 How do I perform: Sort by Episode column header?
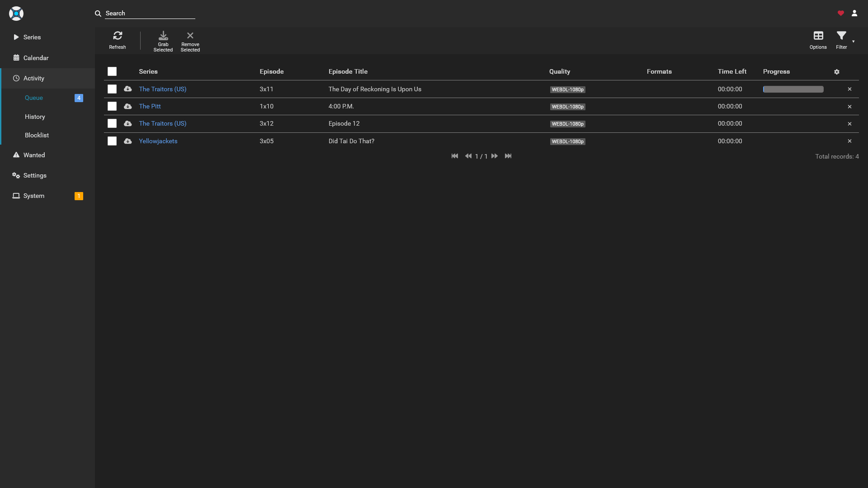272,71
